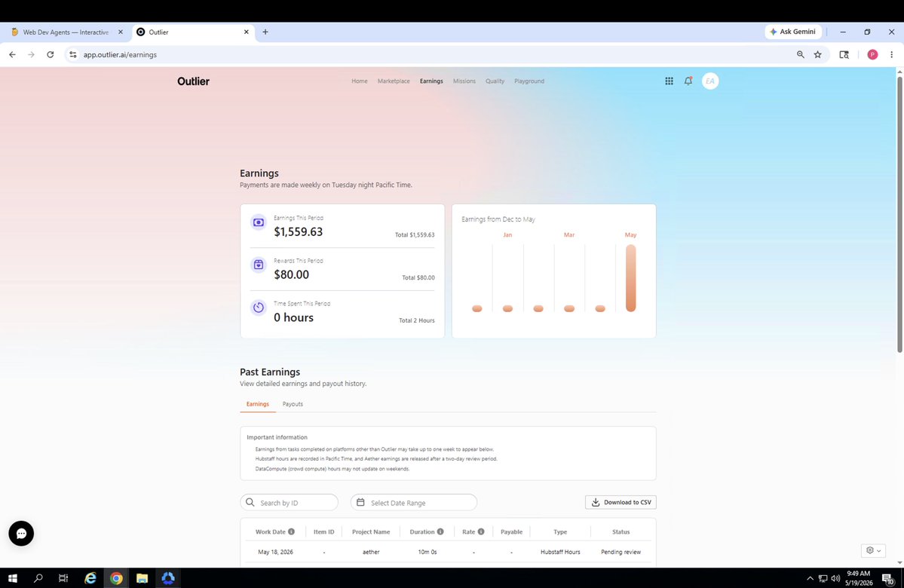Open the Chrome profile P avatar
The width and height of the screenshot is (904, 588).
point(872,55)
